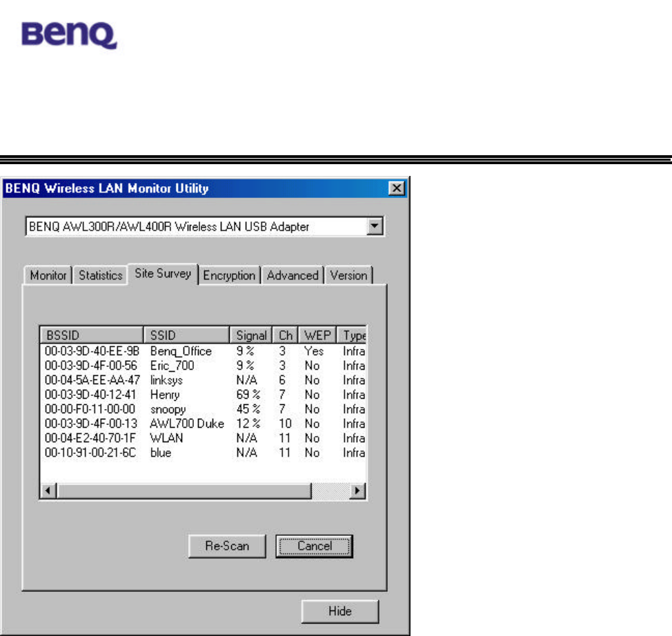Select the linksys SSID entry
This screenshot has height=636, width=672.
(x=166, y=381)
